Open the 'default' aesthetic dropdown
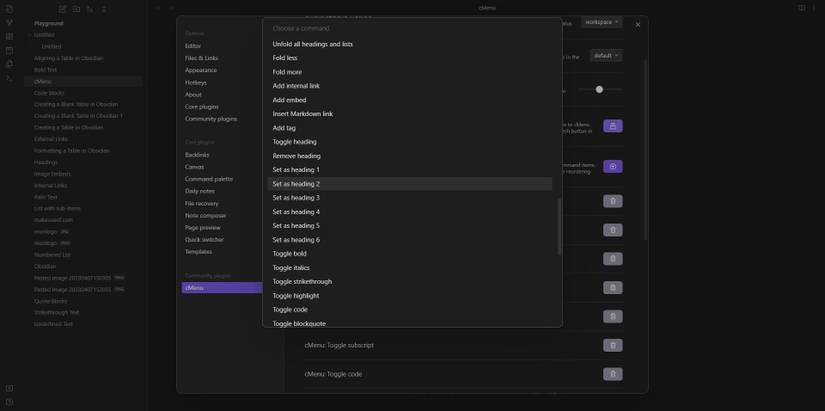 click(x=606, y=55)
